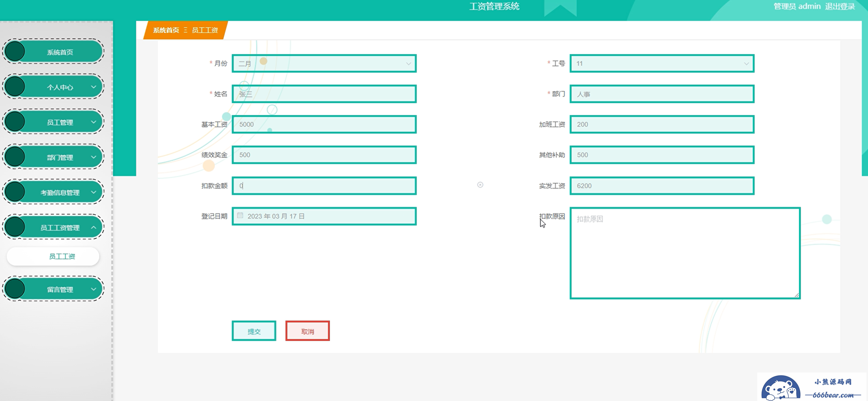Click the dark circle icon on 员工管理
Screen dimensions: 868x401
tap(15, 122)
